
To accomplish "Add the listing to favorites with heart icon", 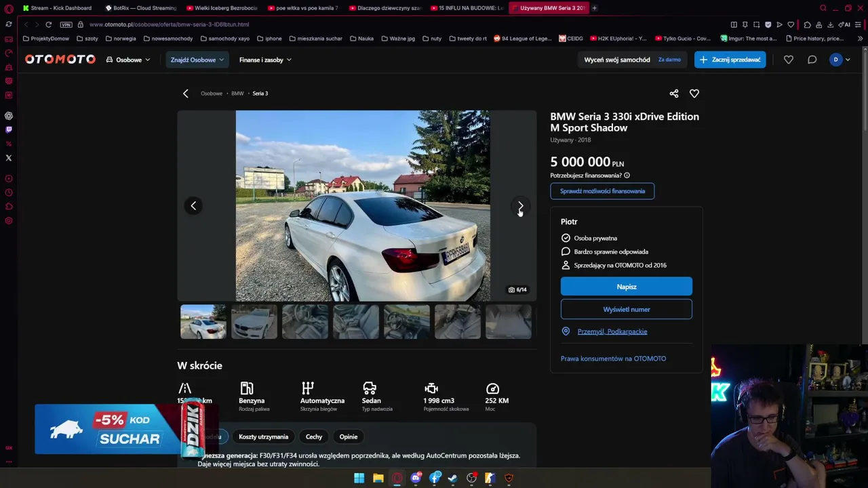I will [x=694, y=94].
